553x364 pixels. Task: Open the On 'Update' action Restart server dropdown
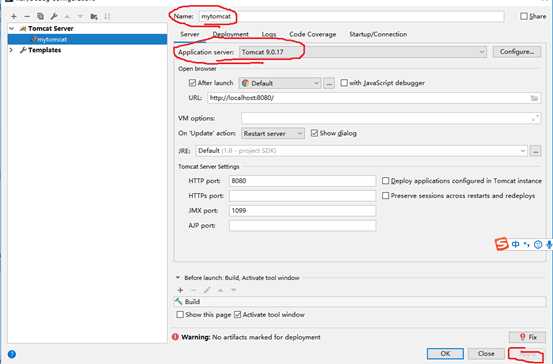click(x=273, y=134)
